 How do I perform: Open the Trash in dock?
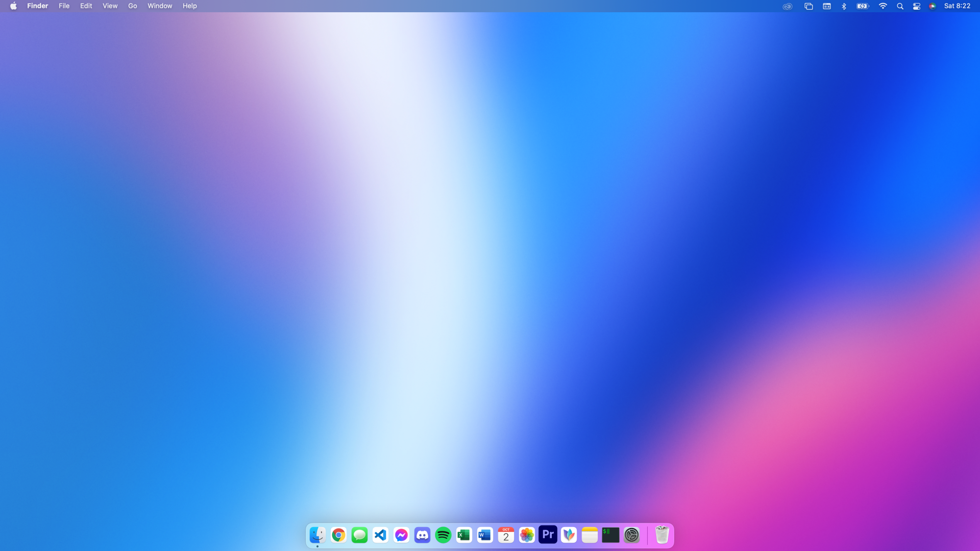pos(662,535)
